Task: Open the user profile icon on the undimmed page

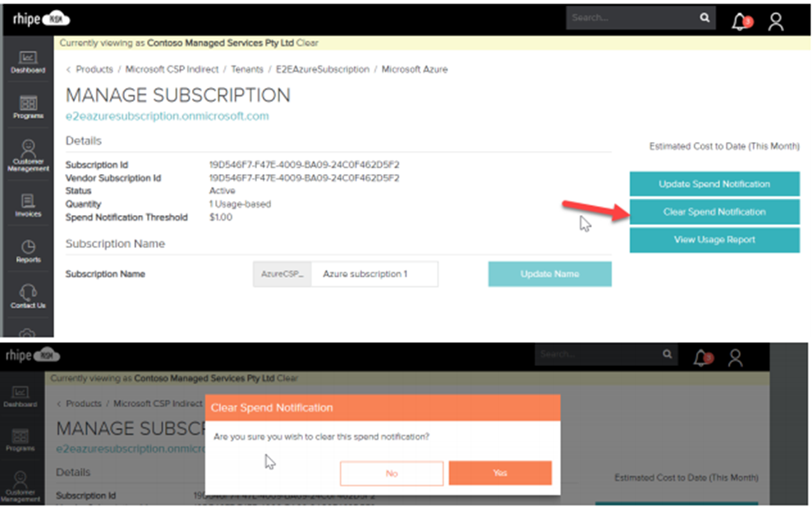Action: (775, 22)
